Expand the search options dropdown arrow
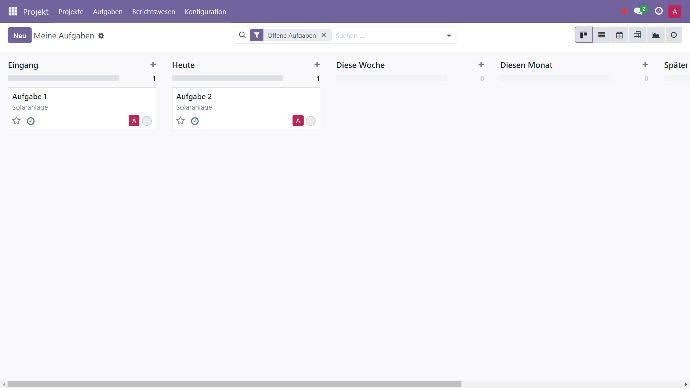This screenshot has height=388, width=690. click(x=449, y=36)
